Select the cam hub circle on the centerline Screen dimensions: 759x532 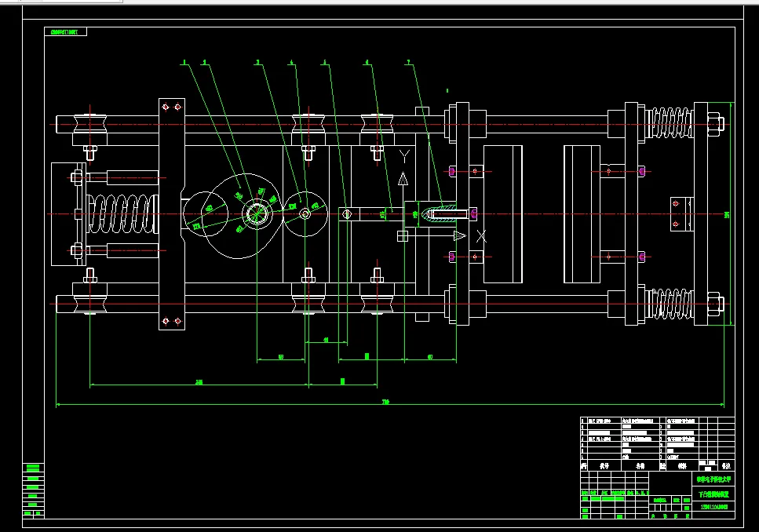[257, 214]
